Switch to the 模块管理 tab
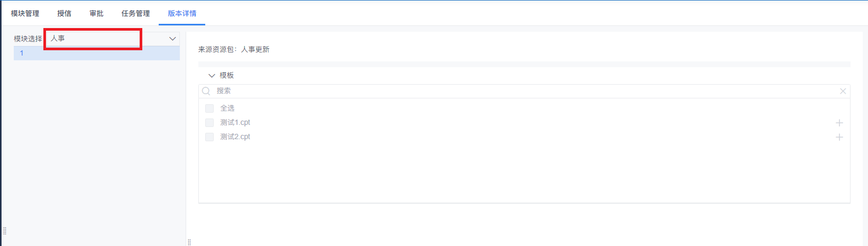 [x=25, y=13]
